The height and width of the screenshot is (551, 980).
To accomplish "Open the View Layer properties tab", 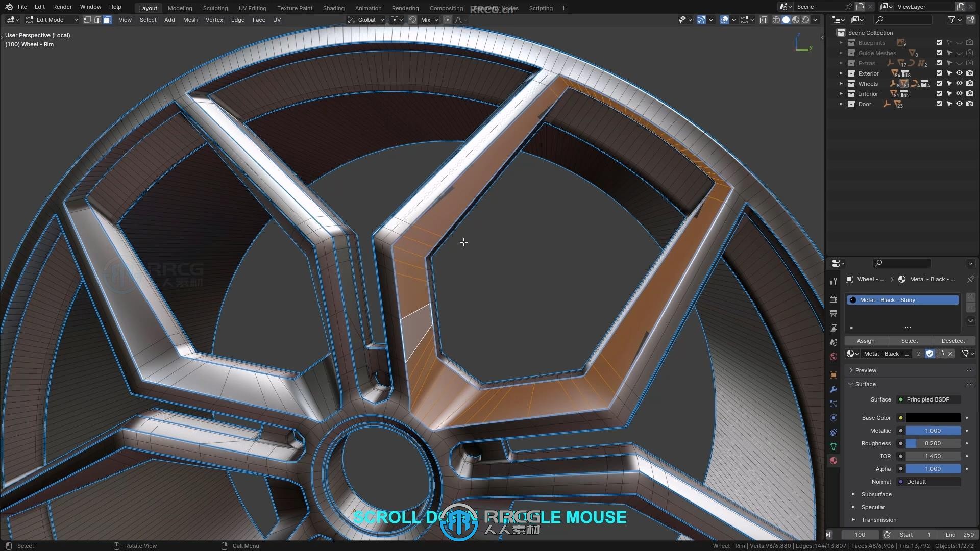I will click(834, 328).
